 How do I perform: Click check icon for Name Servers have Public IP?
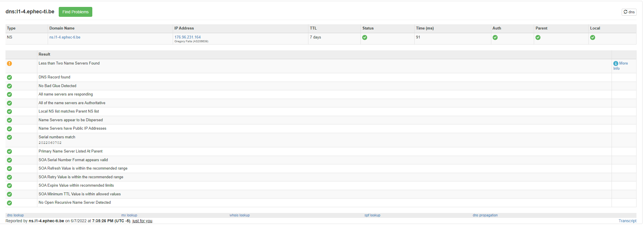[10, 129]
